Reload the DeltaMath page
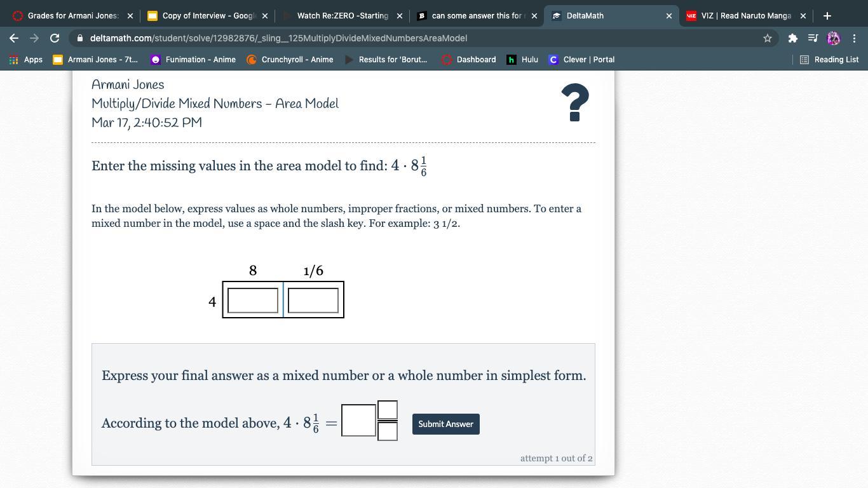This screenshot has width=868, height=488. click(55, 38)
